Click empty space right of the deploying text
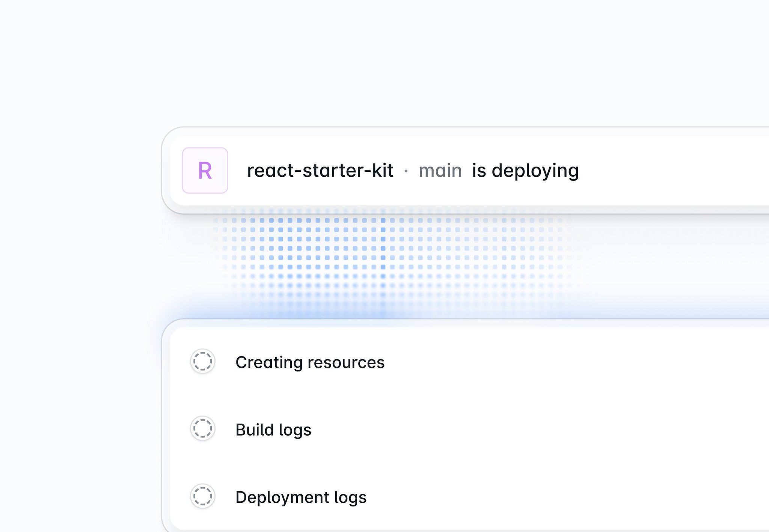The width and height of the screenshot is (769, 532). click(x=676, y=171)
